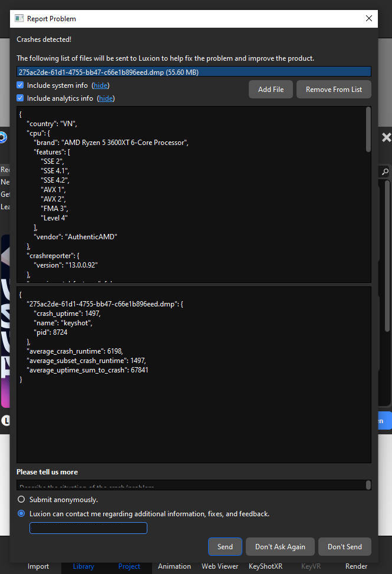This screenshot has width=392, height=574.
Task: Click the Report Problem title bar icon
Action: 19,18
